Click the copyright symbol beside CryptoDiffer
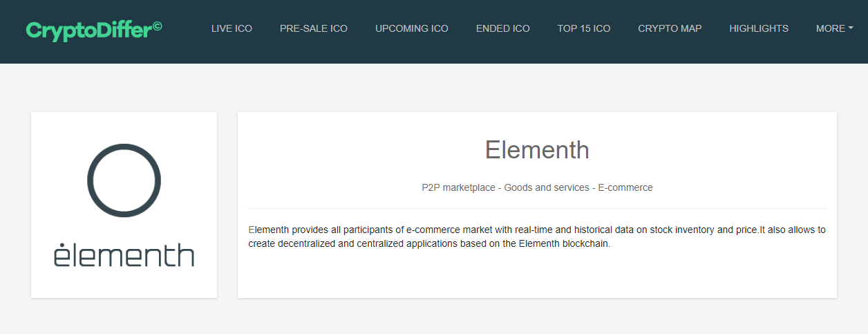Viewport: 868px width, 334px height. point(158,26)
